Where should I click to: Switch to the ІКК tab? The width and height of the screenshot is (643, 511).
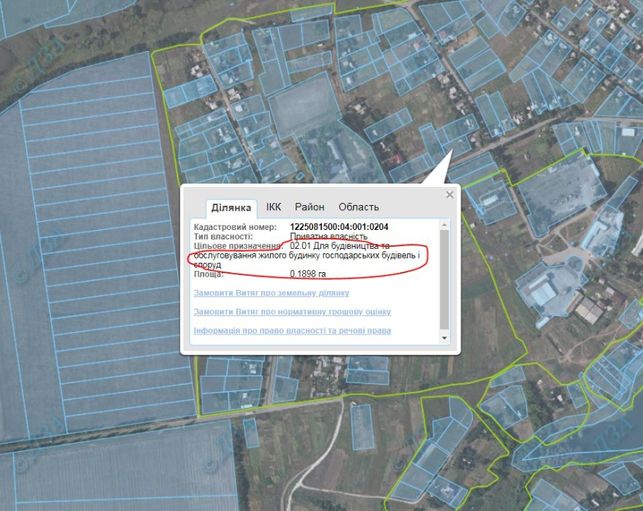[274, 207]
